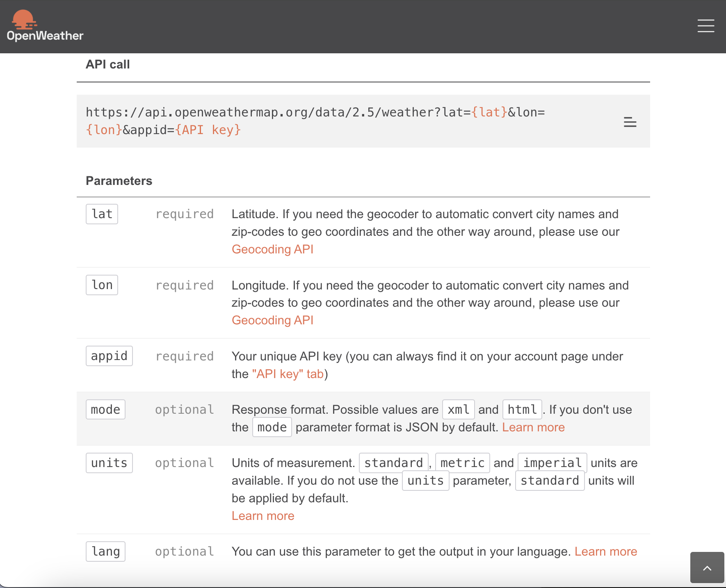The height and width of the screenshot is (588, 726).
Task: Click the code block menu icon
Action: pos(630,122)
